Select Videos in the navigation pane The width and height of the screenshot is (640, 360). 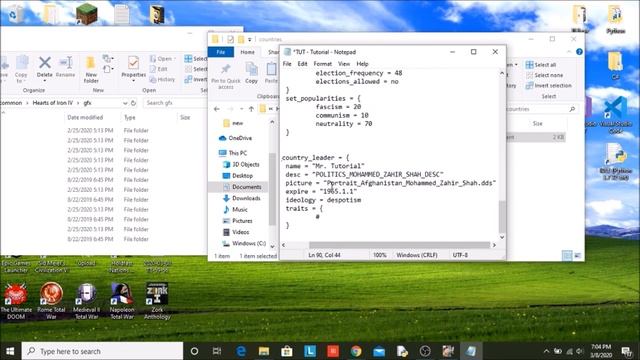pos(236,232)
